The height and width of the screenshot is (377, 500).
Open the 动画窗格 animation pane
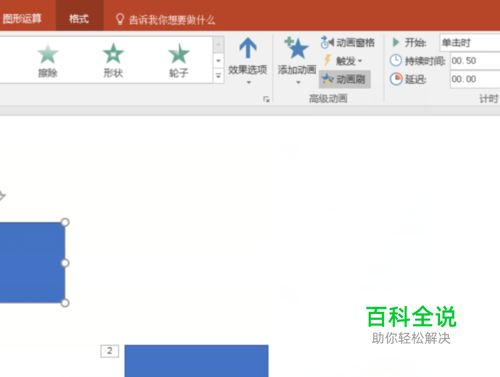tap(348, 43)
